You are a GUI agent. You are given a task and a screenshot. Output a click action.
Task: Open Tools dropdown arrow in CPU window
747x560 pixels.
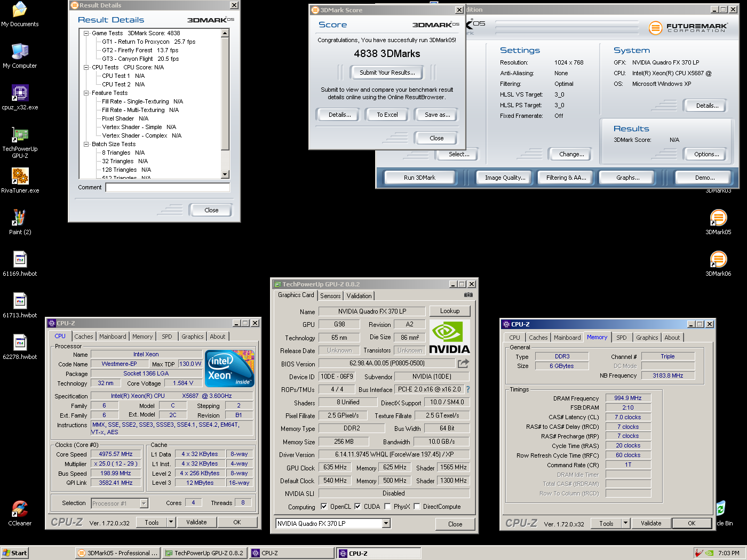tap(171, 522)
